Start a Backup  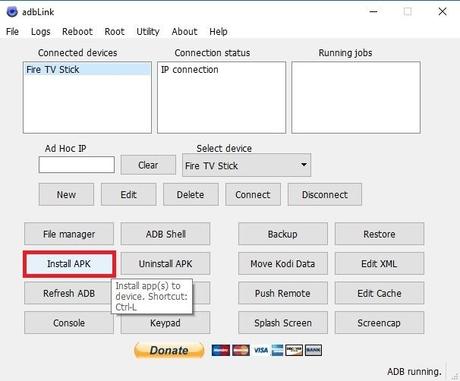point(283,234)
